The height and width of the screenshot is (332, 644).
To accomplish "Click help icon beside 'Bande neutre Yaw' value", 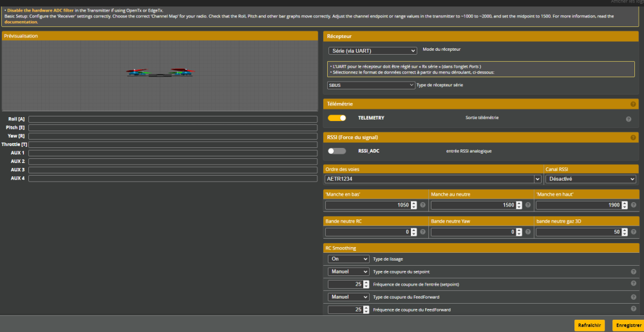I will click(x=528, y=232).
